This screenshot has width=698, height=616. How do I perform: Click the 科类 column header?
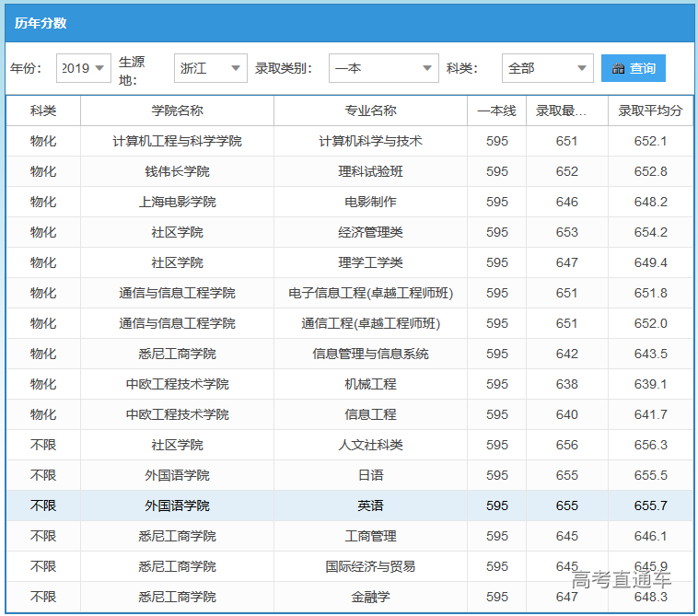click(43, 110)
